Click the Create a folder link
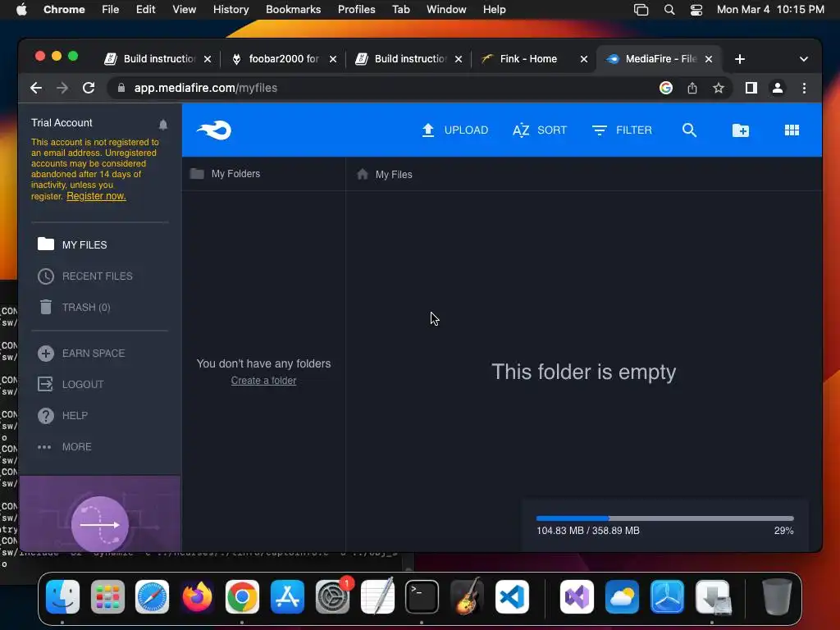 tap(263, 381)
